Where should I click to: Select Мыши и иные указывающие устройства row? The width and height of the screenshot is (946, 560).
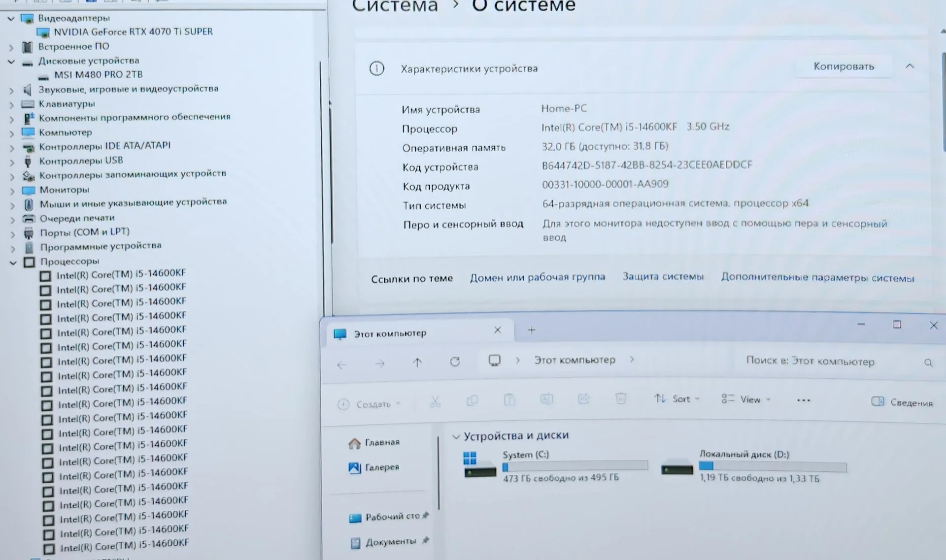[x=125, y=203]
